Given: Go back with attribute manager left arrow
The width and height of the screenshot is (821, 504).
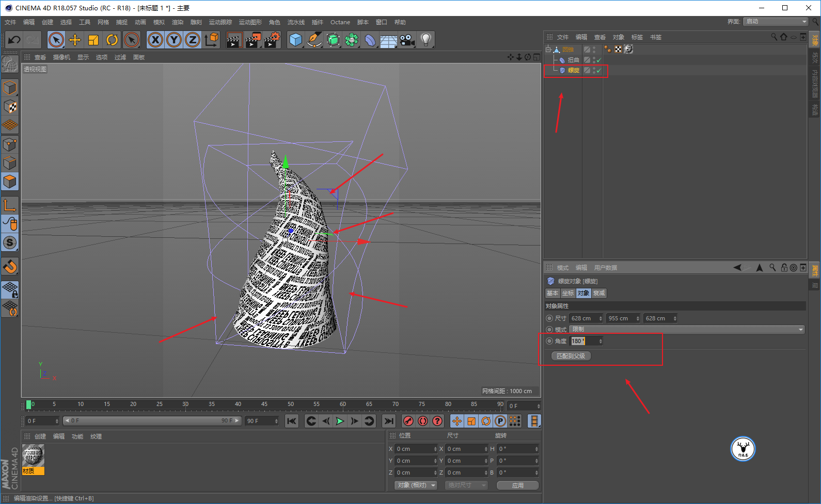Looking at the screenshot, I should (737, 267).
